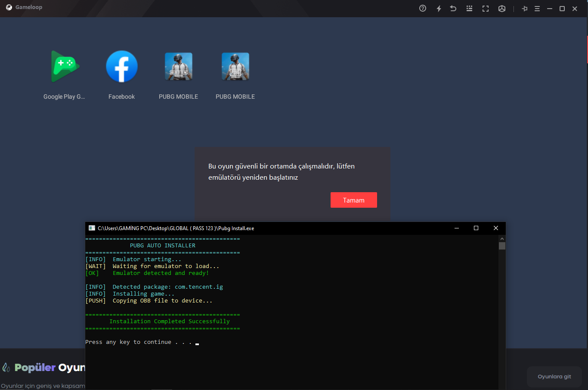Click the lightning bolt boost icon

(439, 9)
